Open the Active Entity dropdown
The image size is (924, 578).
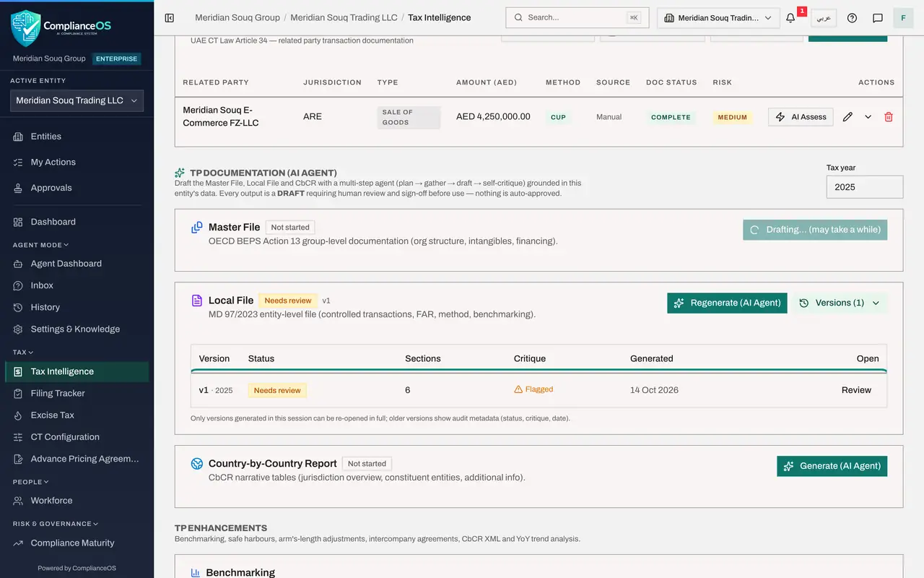point(77,100)
